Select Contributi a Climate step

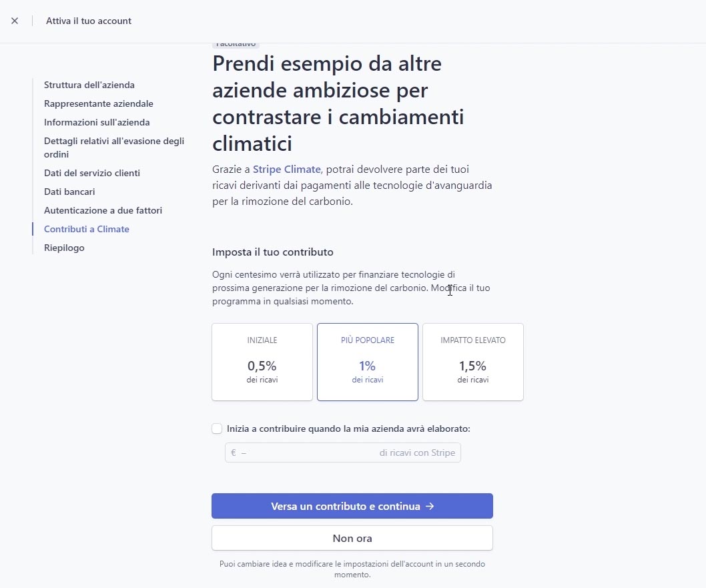(87, 229)
